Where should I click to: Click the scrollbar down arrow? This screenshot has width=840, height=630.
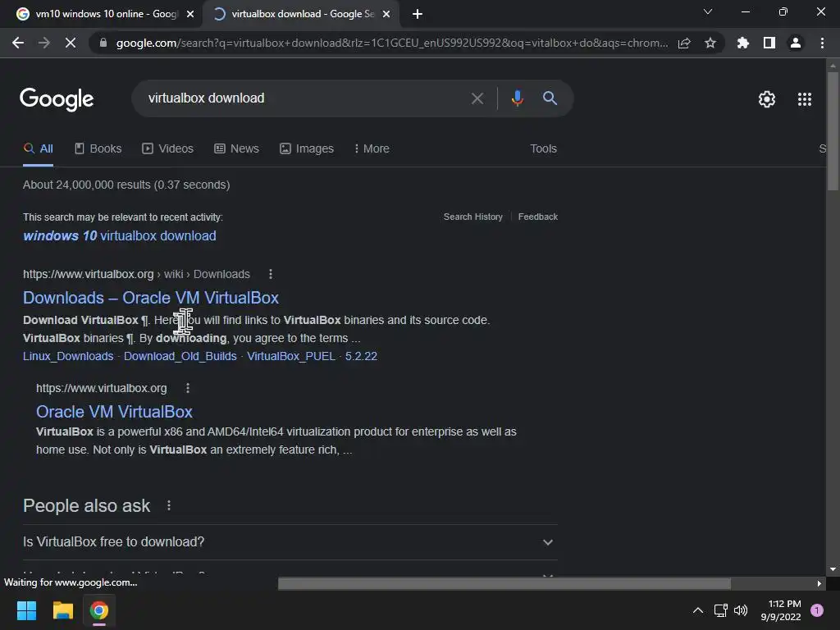pyautogui.click(x=833, y=569)
